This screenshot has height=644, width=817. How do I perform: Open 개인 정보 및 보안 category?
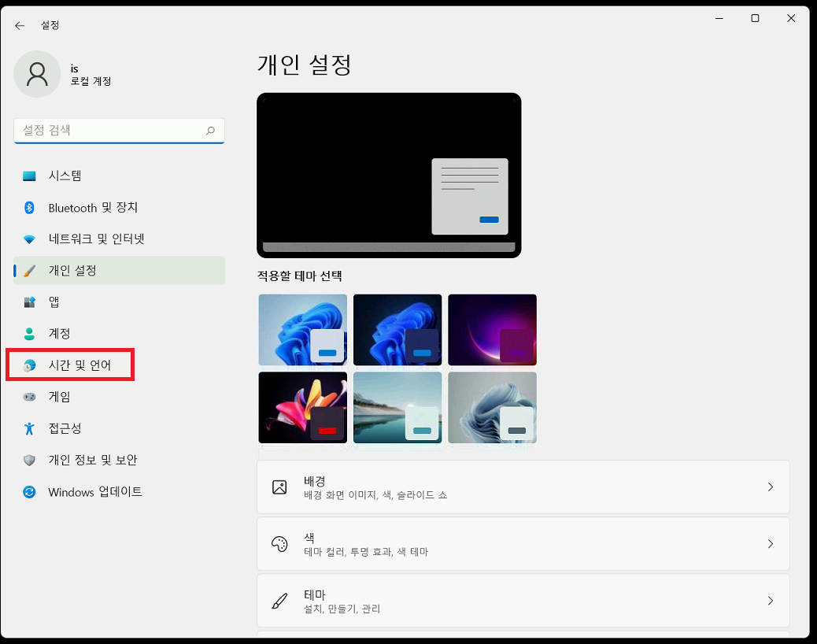[120, 460]
